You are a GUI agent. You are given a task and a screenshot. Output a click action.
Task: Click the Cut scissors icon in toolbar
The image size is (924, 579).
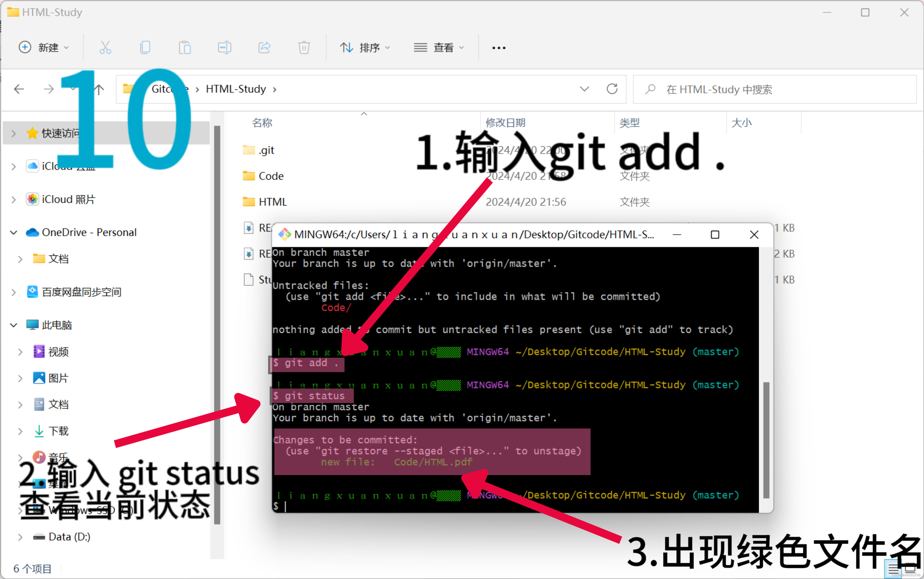105,48
